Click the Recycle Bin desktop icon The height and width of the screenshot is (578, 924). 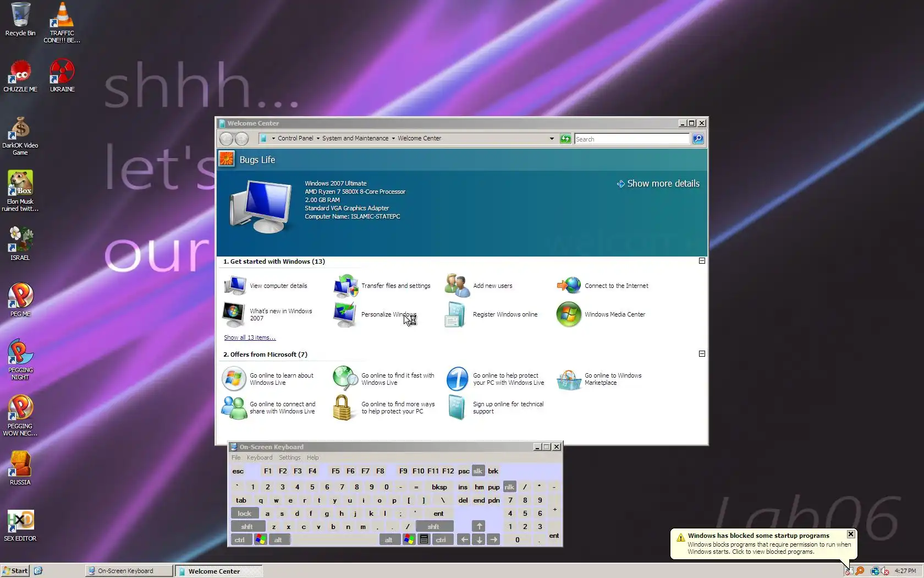point(20,20)
